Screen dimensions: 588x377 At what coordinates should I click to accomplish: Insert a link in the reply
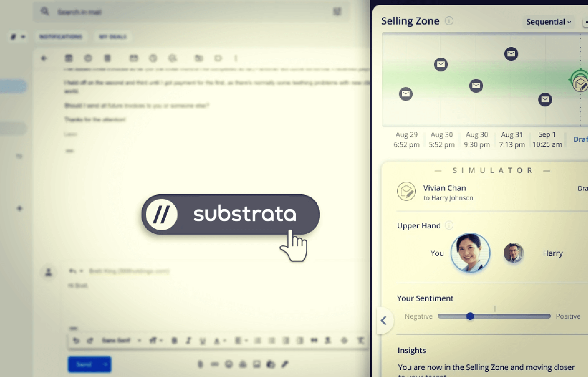214,364
